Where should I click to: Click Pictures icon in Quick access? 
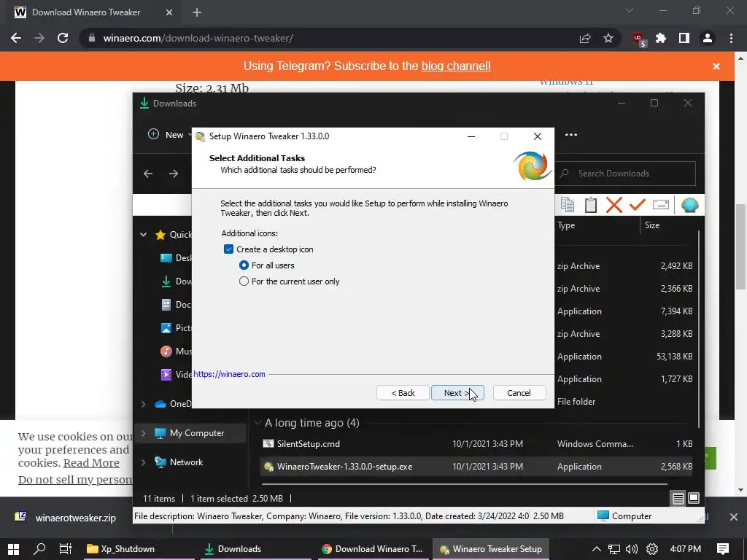[166, 328]
